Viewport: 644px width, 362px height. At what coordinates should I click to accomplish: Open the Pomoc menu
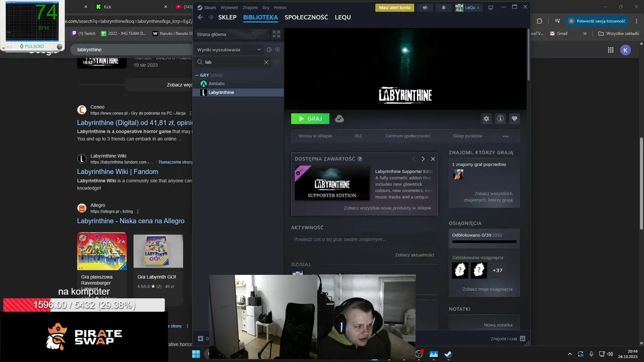click(280, 8)
